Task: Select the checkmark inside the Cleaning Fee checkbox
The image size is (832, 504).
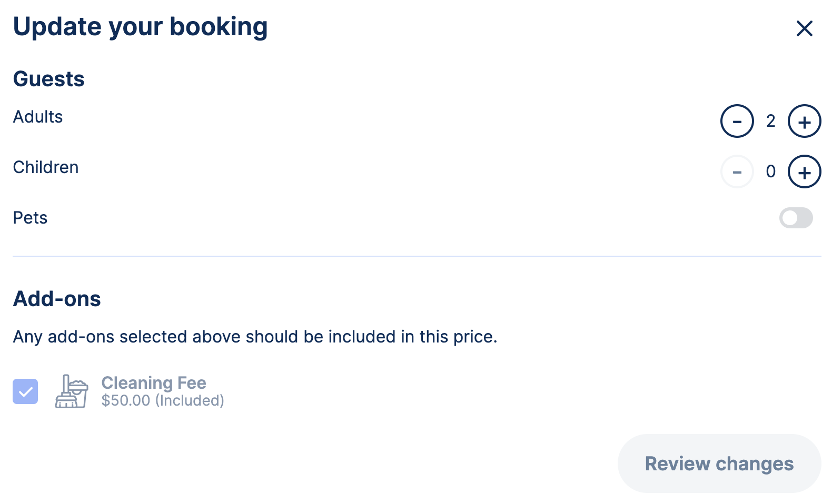Action: pos(25,391)
